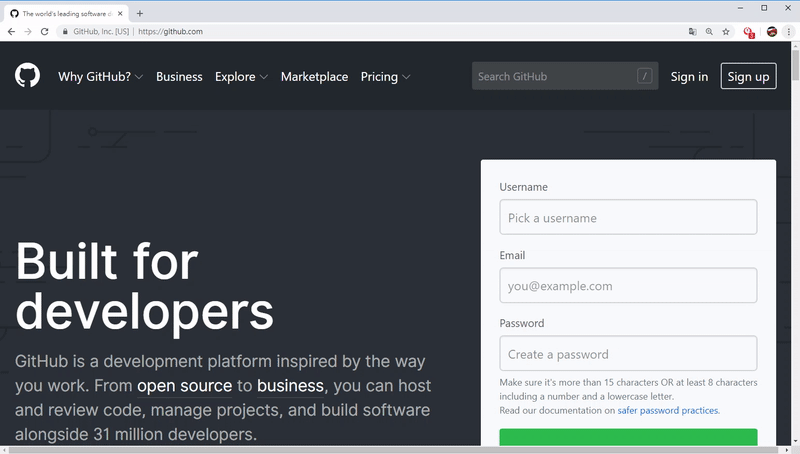
Task: Click the horizontal scrollbar at bottom
Action: click(393, 450)
